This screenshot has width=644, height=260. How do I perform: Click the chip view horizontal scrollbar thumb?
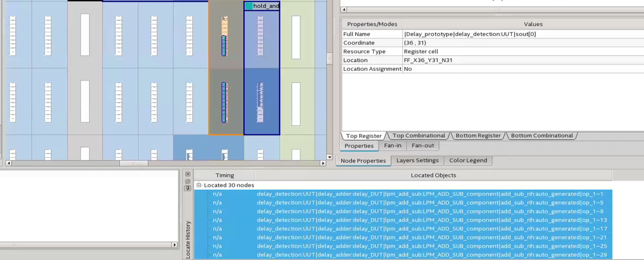pyautogui.click(x=134, y=163)
